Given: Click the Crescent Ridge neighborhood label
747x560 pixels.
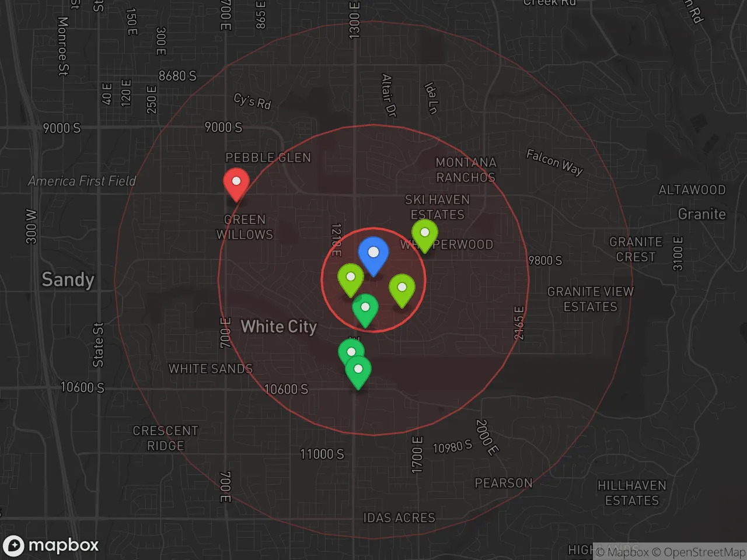Looking at the screenshot, I should [x=165, y=438].
